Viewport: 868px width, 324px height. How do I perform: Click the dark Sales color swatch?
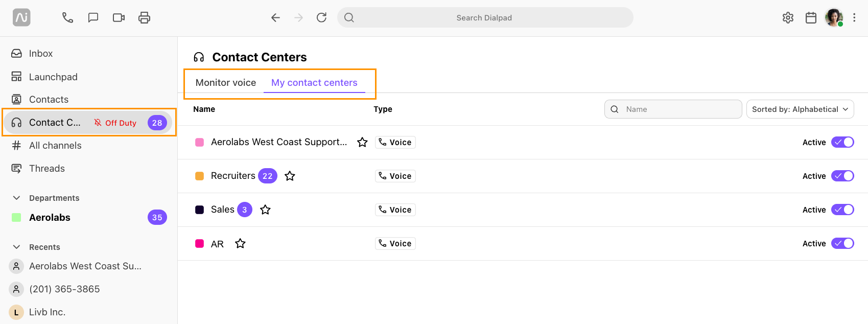(200, 210)
